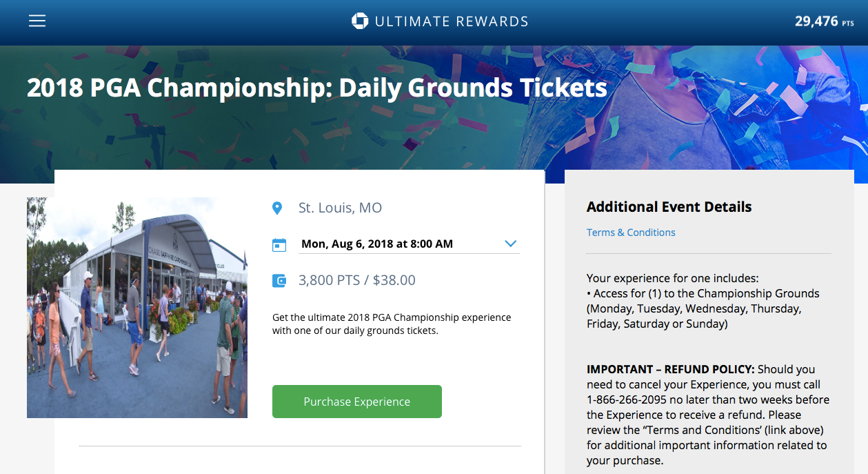Click the Ultimate Rewards header title

tap(451, 21)
